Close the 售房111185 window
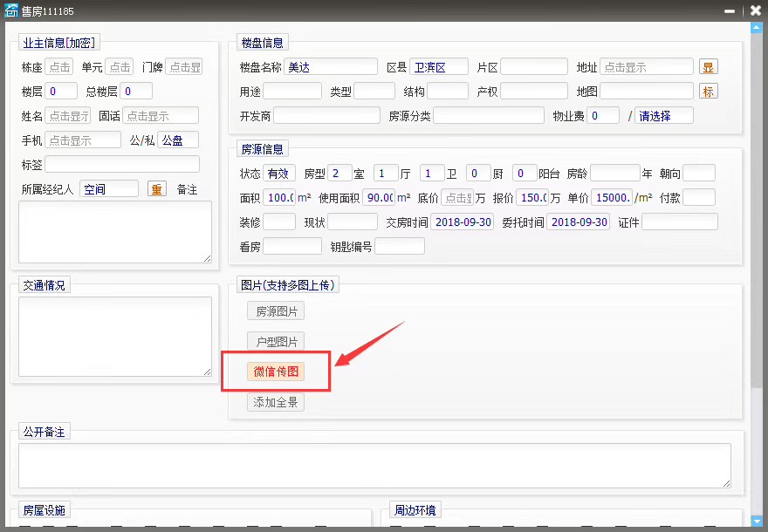Image resolution: width=768 pixels, height=532 pixels. (x=755, y=10)
